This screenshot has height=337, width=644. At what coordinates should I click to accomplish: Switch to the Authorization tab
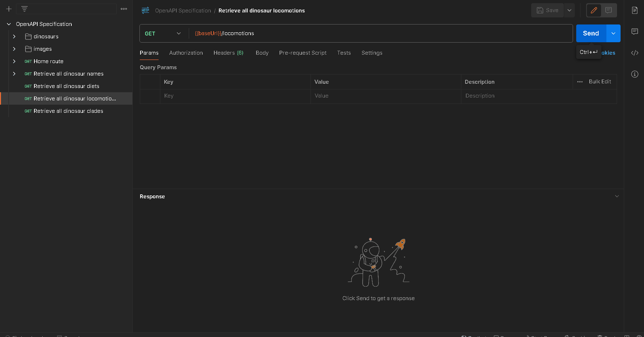click(x=186, y=53)
